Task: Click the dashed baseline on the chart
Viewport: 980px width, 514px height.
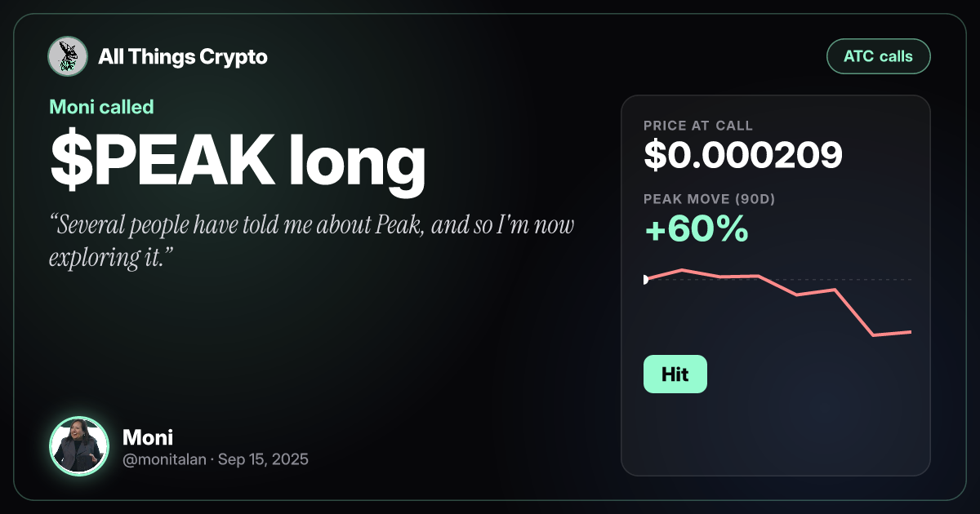Action: [778, 280]
